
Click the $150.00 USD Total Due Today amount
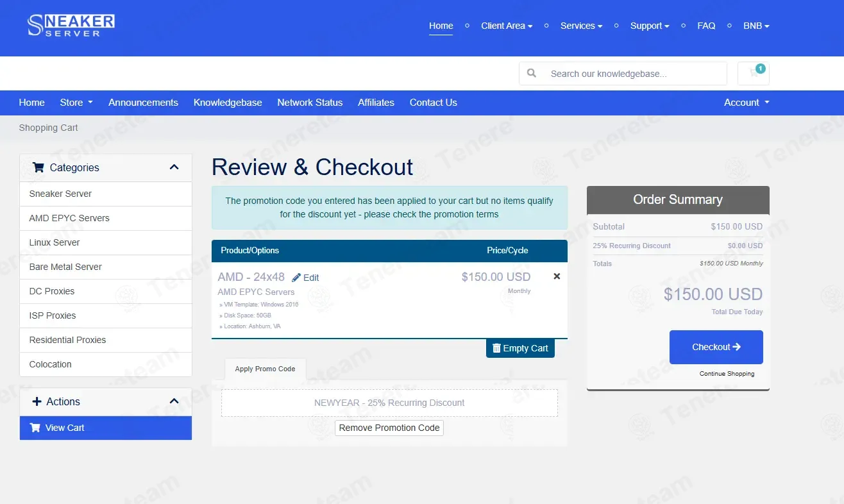click(713, 294)
